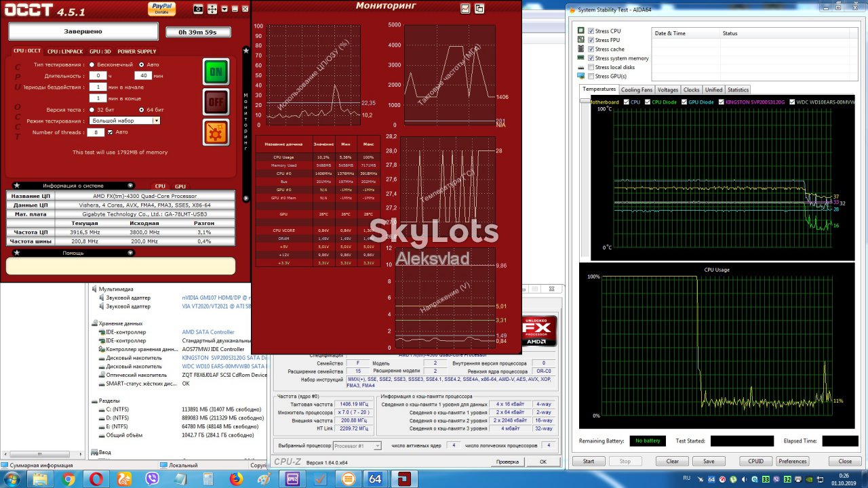Open Opera from the taskbar
Image resolution: width=868 pixels, height=488 pixels.
pos(96,479)
